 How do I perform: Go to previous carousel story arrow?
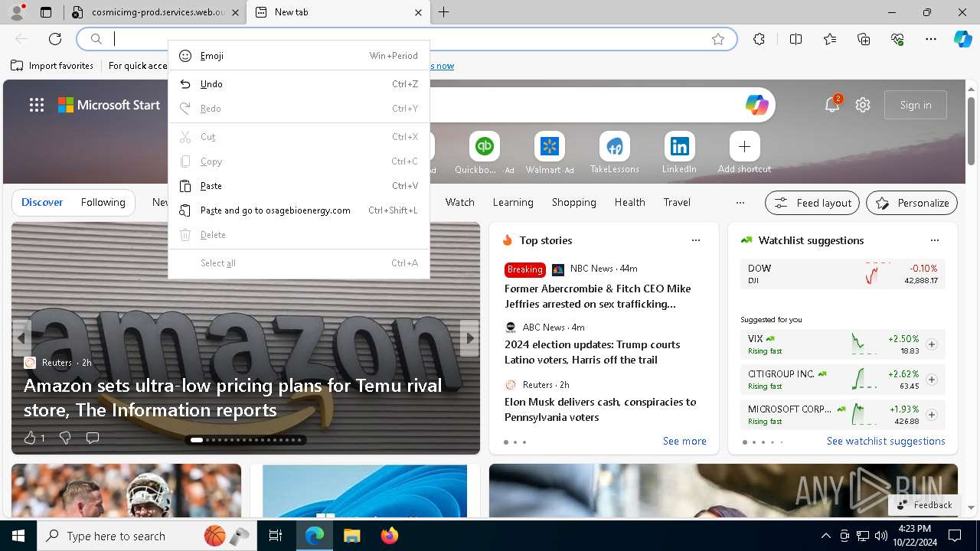coord(21,338)
